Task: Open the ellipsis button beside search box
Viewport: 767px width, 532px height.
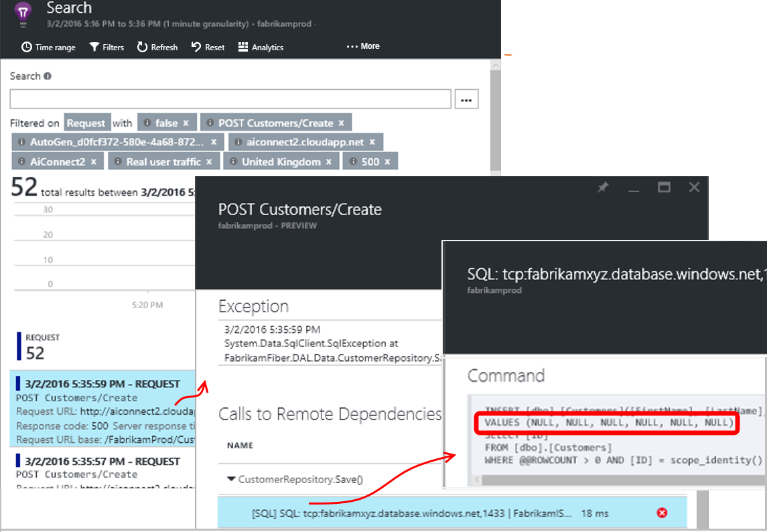Action: point(466,99)
